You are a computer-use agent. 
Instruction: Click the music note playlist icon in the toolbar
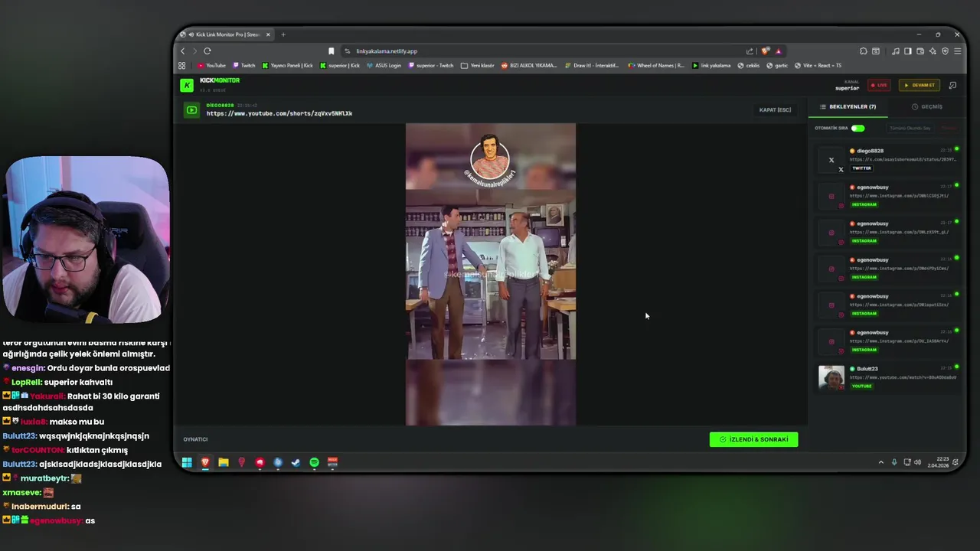[x=895, y=51]
